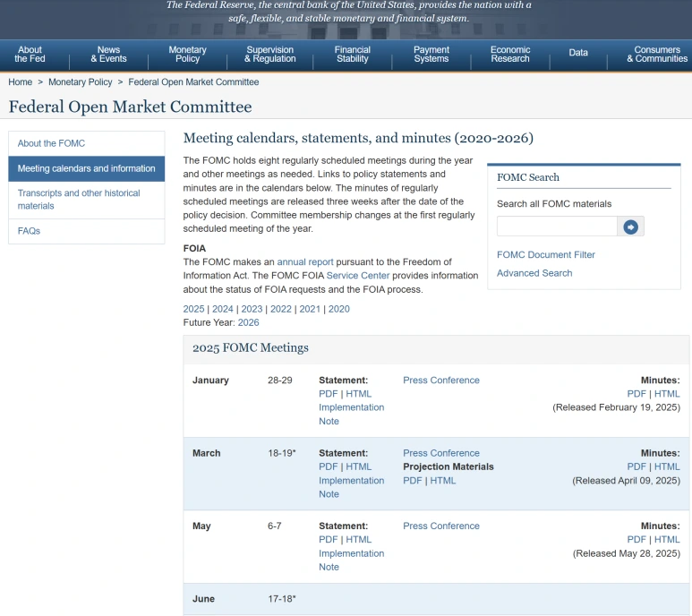Go to Monetary Policy breadcrumb
The image size is (692, 616).
[x=81, y=82]
